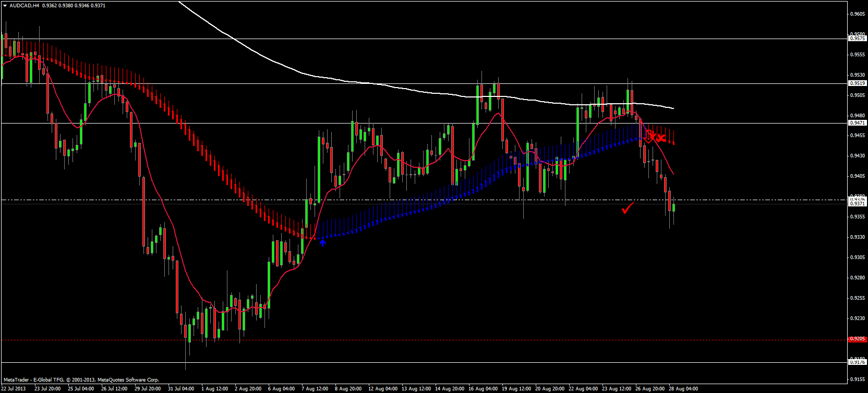
Task: Click the 0.9455 price scale value
Action: click(x=858, y=136)
